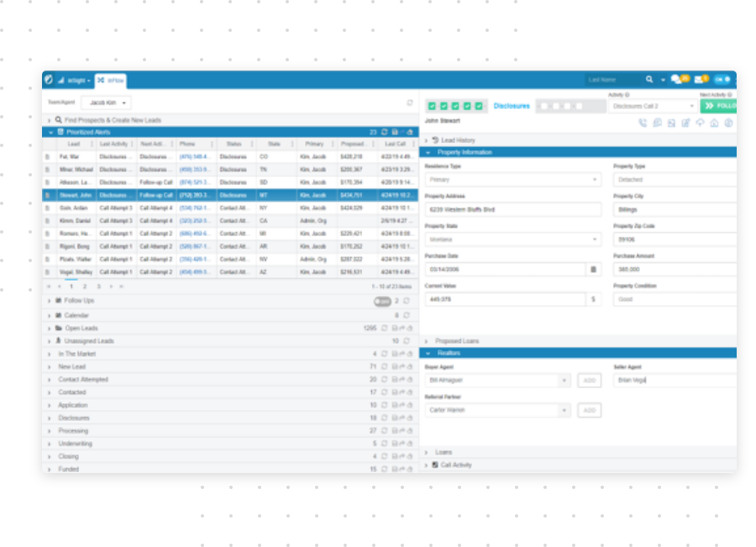This screenshot has height=547, width=756.
Task: Toggle the Follow Ups switch
Action: [382, 301]
